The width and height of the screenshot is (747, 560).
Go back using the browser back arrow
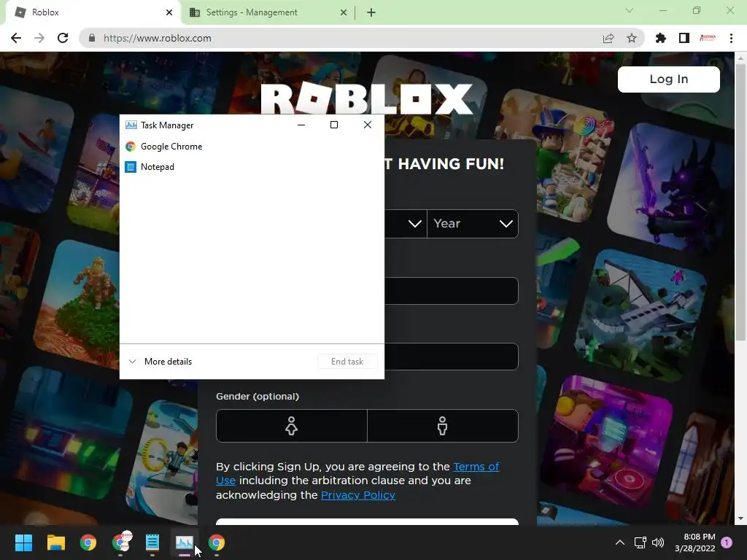pos(16,38)
